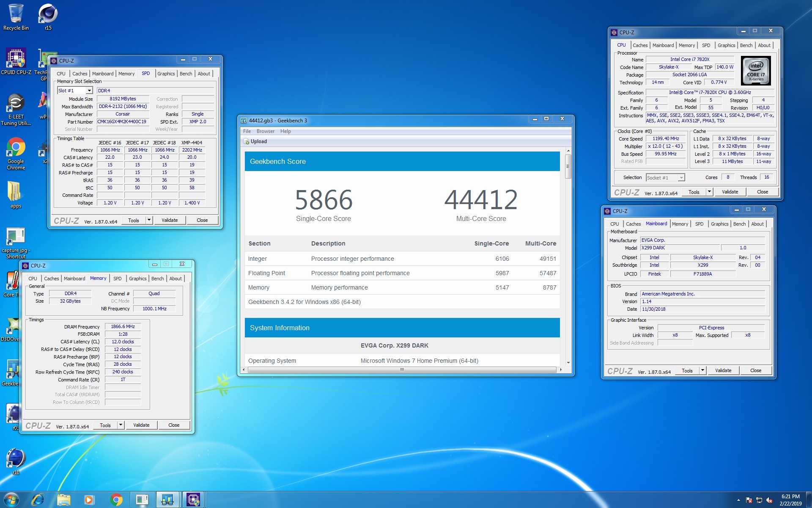Click the NB Frequency value 1000.1 MHz

154,309
